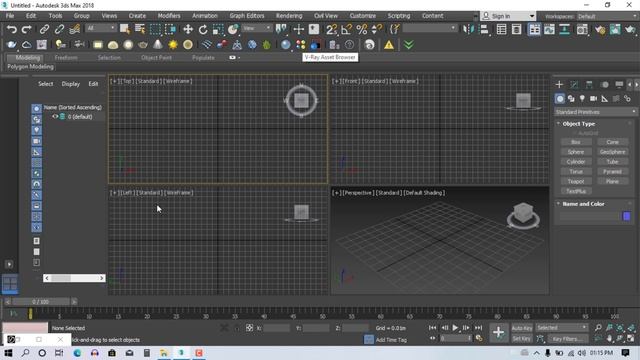Open the Scene Explorer toggle icon
The height and width of the screenshot is (360, 640).
502,29
